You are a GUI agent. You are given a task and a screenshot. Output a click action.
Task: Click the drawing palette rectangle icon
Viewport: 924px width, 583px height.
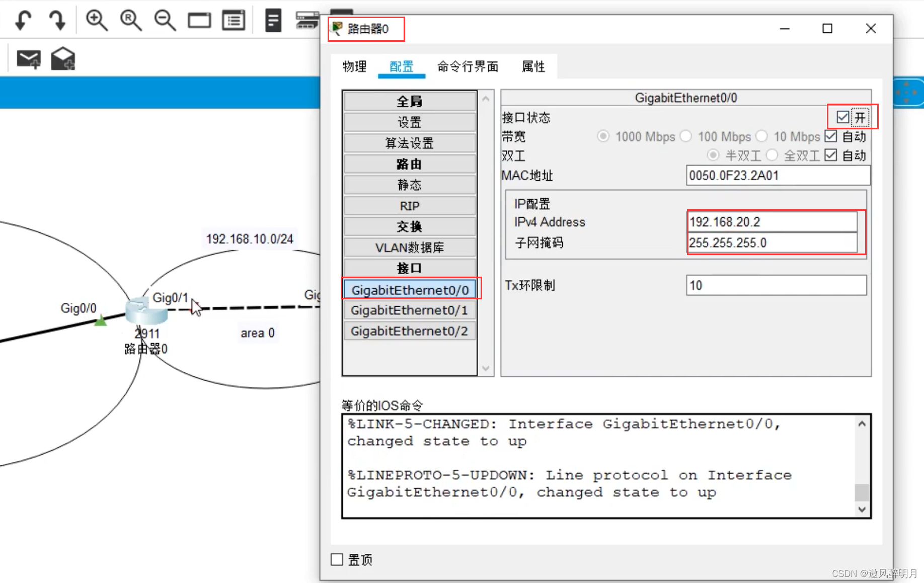(199, 21)
